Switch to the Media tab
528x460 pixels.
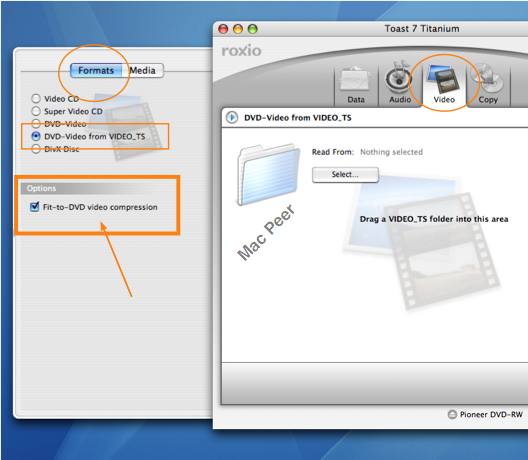pos(143,70)
